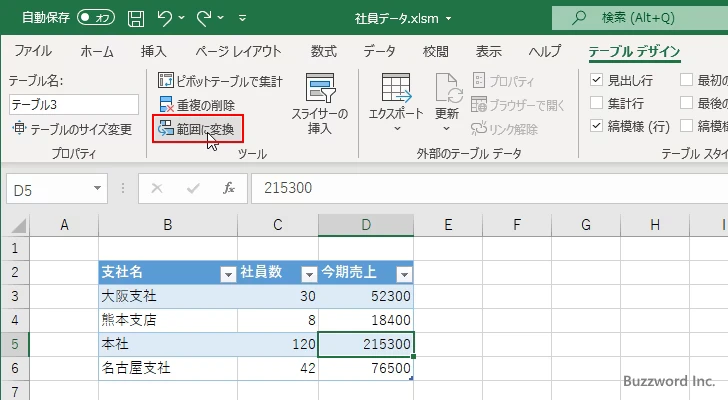Image resolution: width=728 pixels, height=400 pixels.
Task: Click the enter checkmark icon in formula bar
Action: pyautogui.click(x=193, y=188)
